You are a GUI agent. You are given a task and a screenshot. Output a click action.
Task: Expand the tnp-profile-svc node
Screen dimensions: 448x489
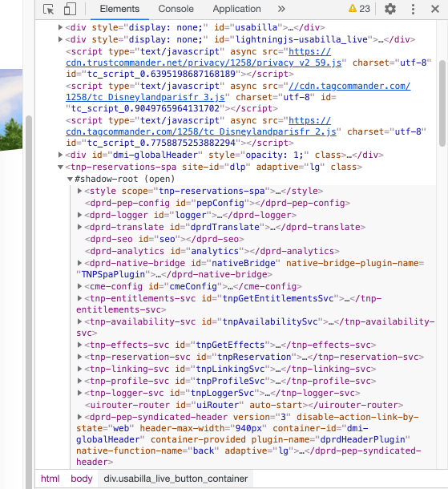tap(79, 381)
